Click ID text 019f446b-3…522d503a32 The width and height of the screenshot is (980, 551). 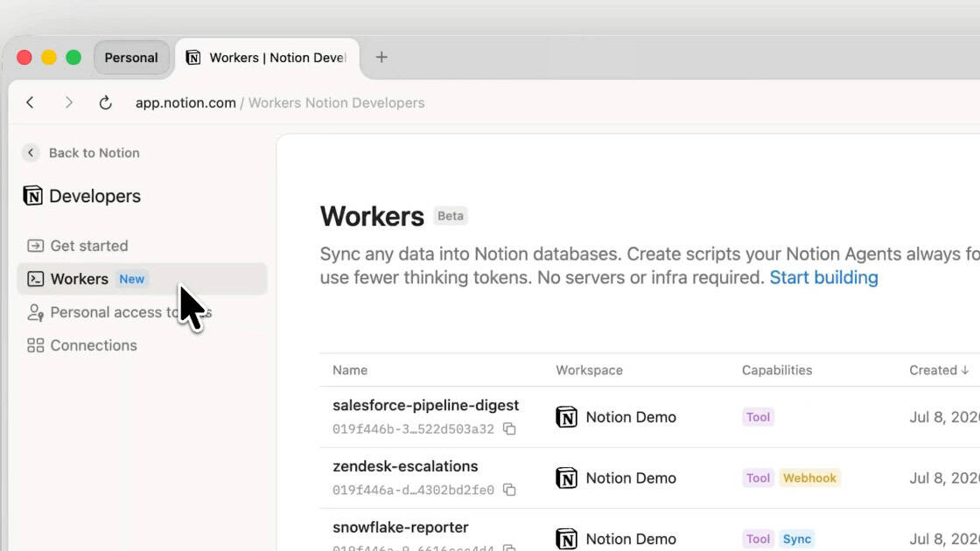click(x=413, y=429)
